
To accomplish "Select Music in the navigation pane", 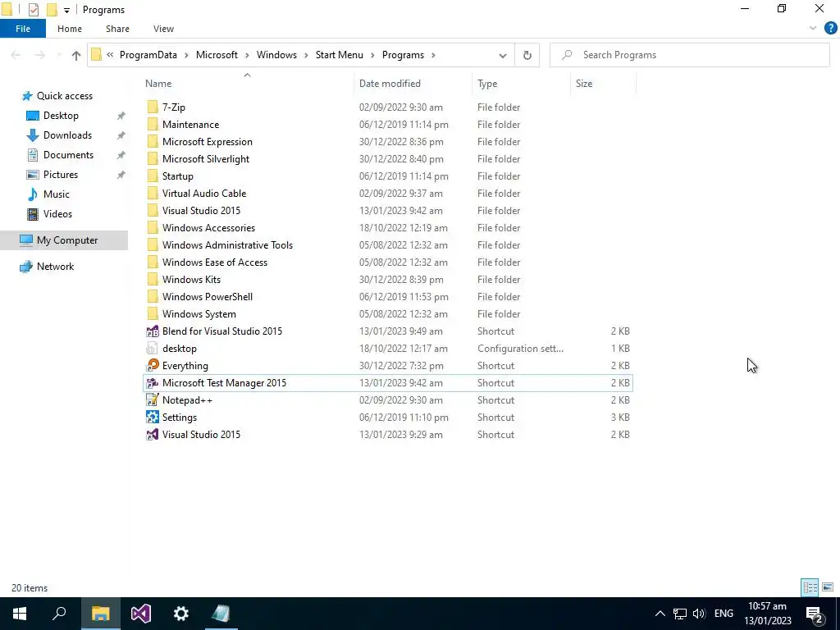I will tap(57, 194).
